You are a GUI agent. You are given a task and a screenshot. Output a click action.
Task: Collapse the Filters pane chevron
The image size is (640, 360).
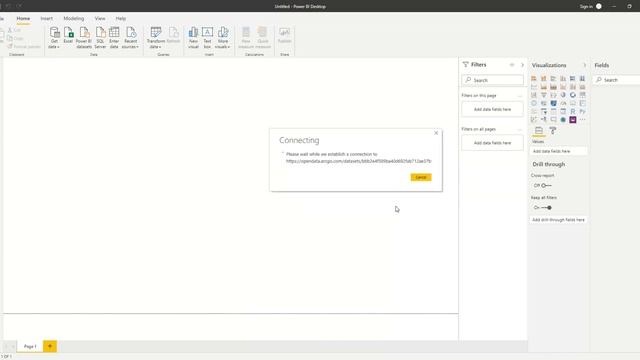coord(522,65)
